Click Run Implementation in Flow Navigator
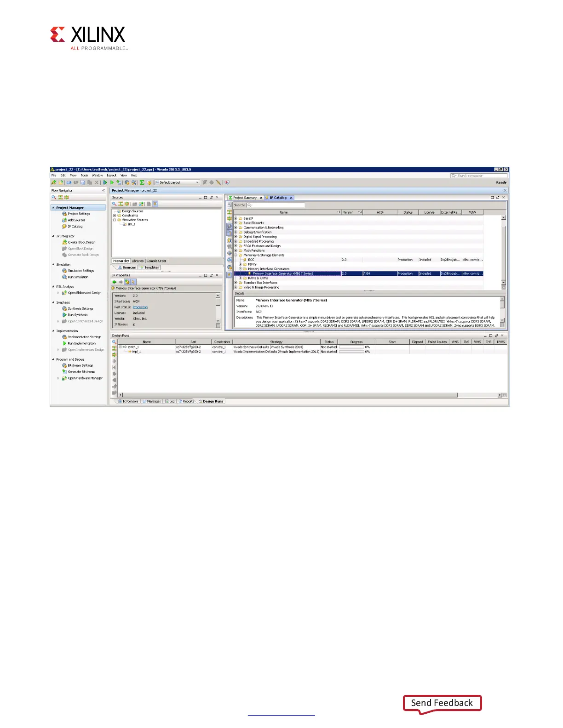 click(79, 343)
